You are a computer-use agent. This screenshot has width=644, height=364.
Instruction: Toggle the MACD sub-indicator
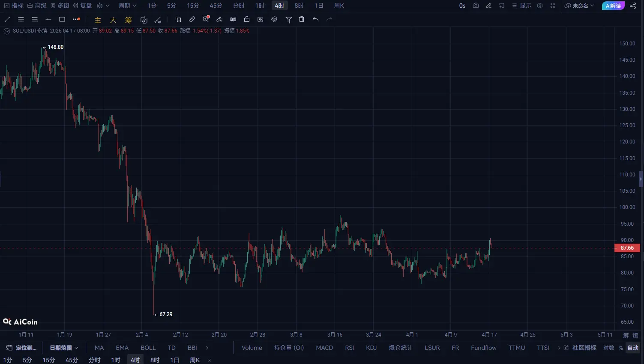tap(324, 348)
